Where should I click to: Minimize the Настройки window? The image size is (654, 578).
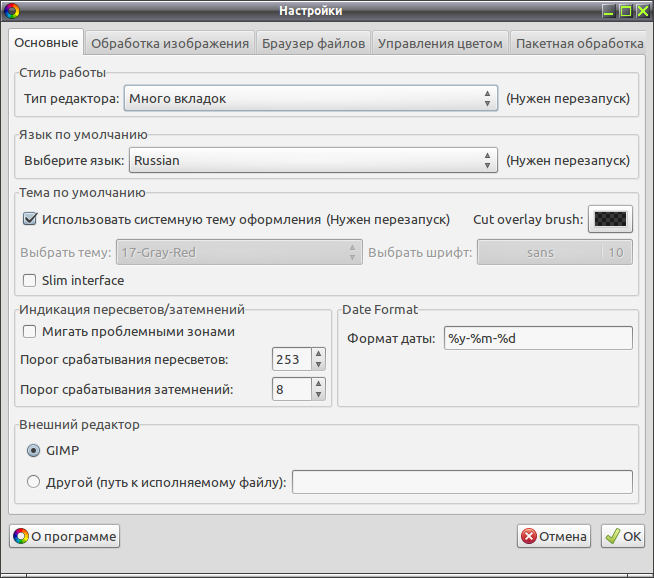pos(609,11)
